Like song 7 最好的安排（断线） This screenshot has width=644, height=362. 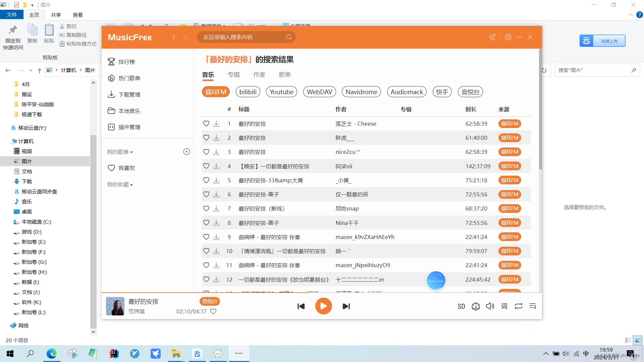pos(206,208)
